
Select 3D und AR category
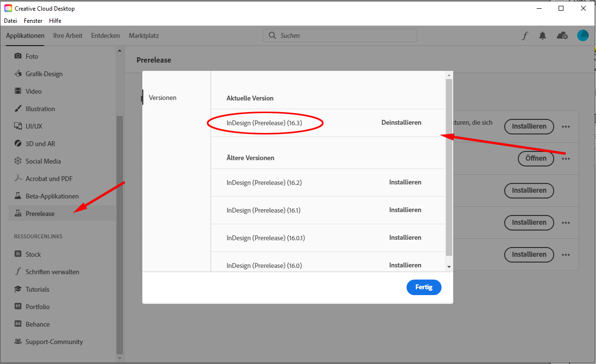pos(40,144)
